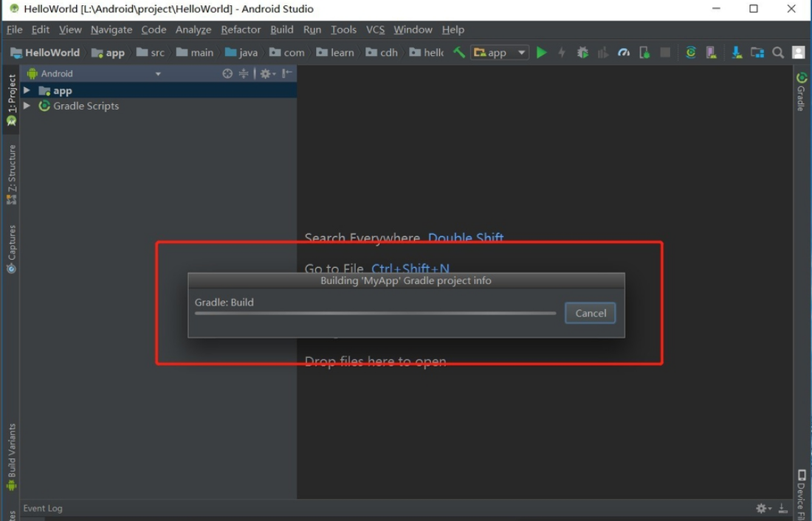Image resolution: width=812 pixels, height=521 pixels.
Task: Select the Make Project hammer icon
Action: coord(458,52)
